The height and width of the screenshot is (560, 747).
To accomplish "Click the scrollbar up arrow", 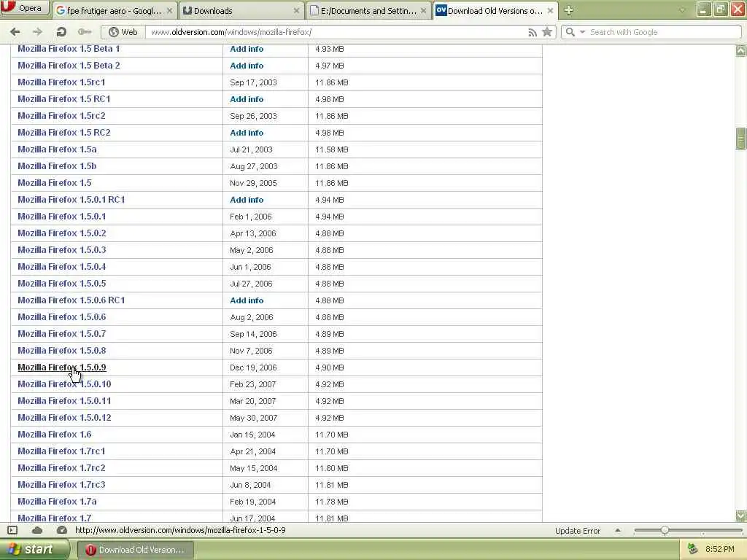I will [x=741, y=50].
